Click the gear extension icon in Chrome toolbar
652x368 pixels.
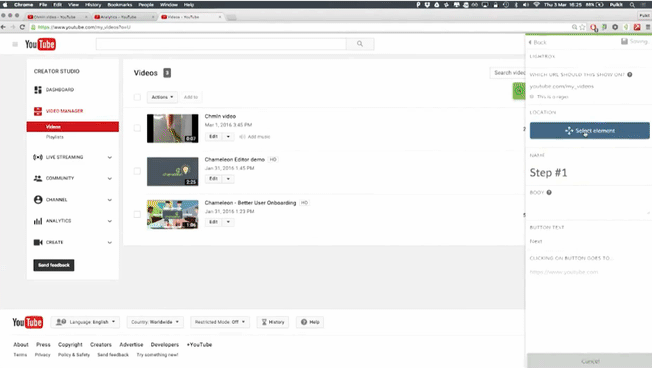tap(615, 27)
